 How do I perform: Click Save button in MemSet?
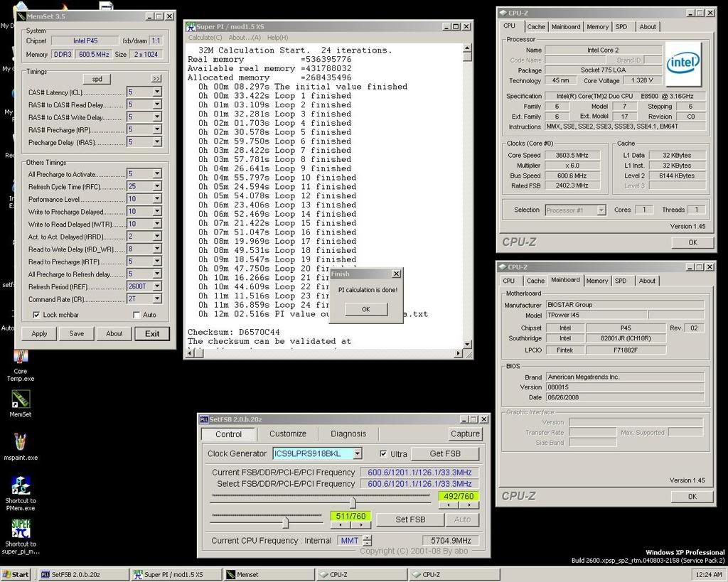(x=77, y=333)
